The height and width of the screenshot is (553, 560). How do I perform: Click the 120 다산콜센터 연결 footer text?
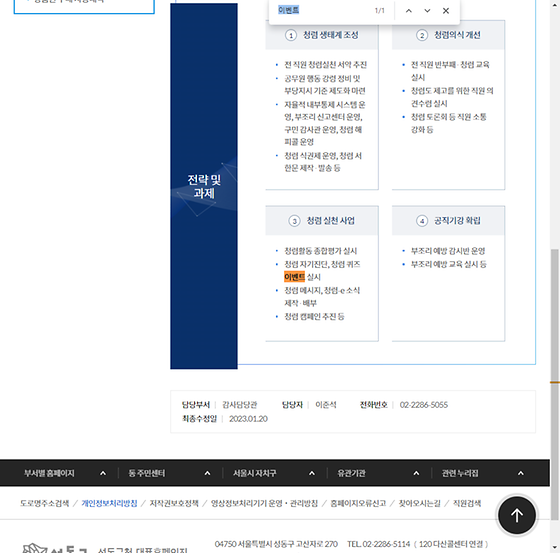tap(451, 544)
